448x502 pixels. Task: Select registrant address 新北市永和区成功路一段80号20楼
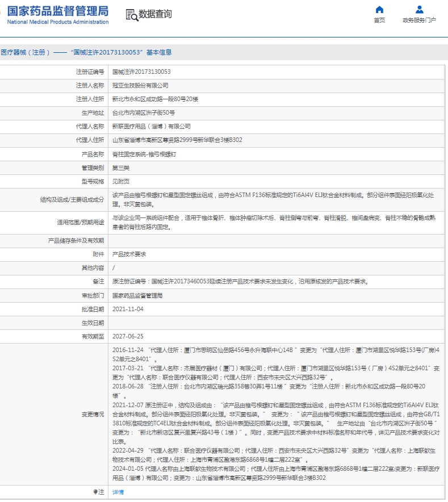155,99
